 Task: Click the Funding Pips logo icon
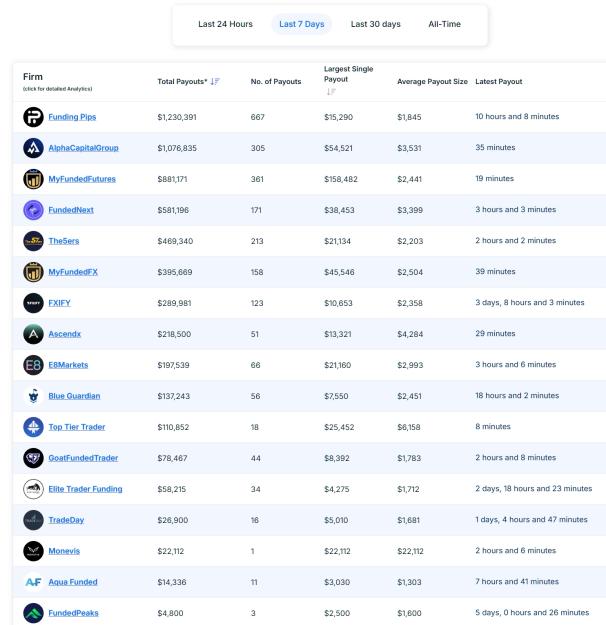tap(33, 117)
